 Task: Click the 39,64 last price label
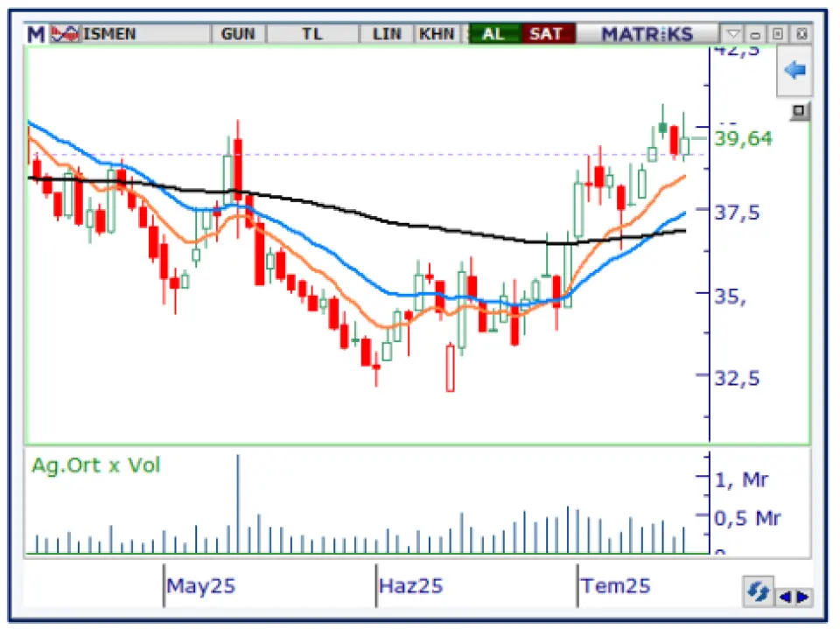click(744, 139)
